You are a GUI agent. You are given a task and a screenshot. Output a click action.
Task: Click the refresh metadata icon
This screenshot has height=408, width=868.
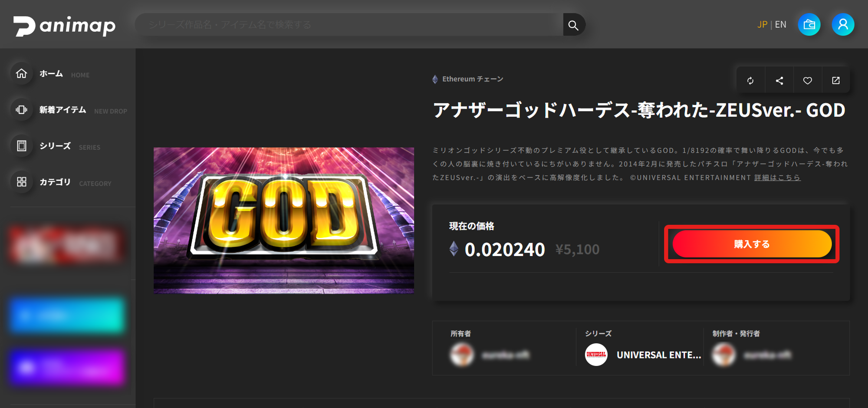pyautogui.click(x=750, y=80)
